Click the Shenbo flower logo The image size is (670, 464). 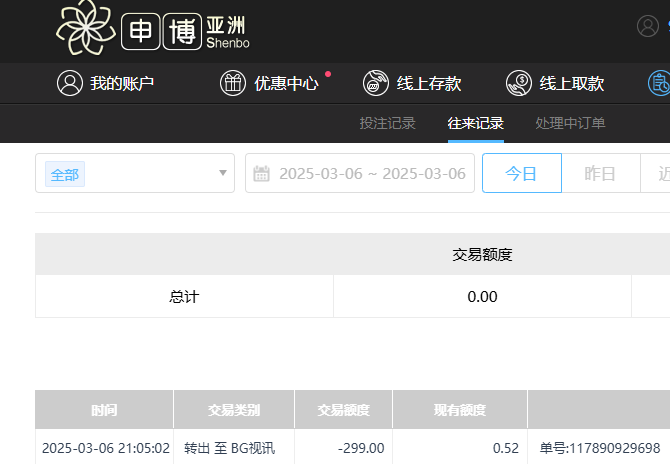click(x=86, y=27)
